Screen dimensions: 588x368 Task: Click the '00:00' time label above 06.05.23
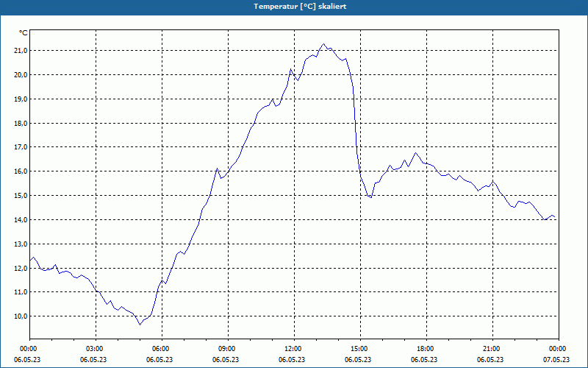click(x=28, y=349)
